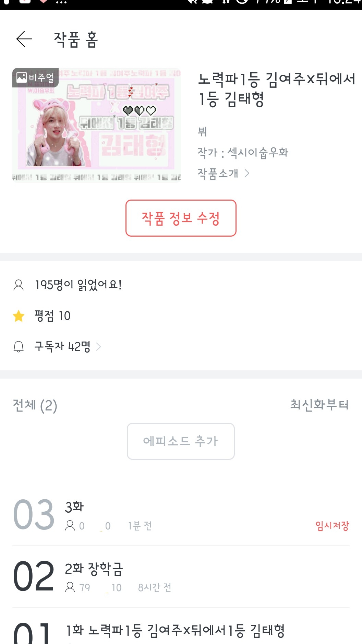Viewport: 362px width, 644px height.
Task: Tap episode 2화 장학금 reader icon
Action: 70,587
